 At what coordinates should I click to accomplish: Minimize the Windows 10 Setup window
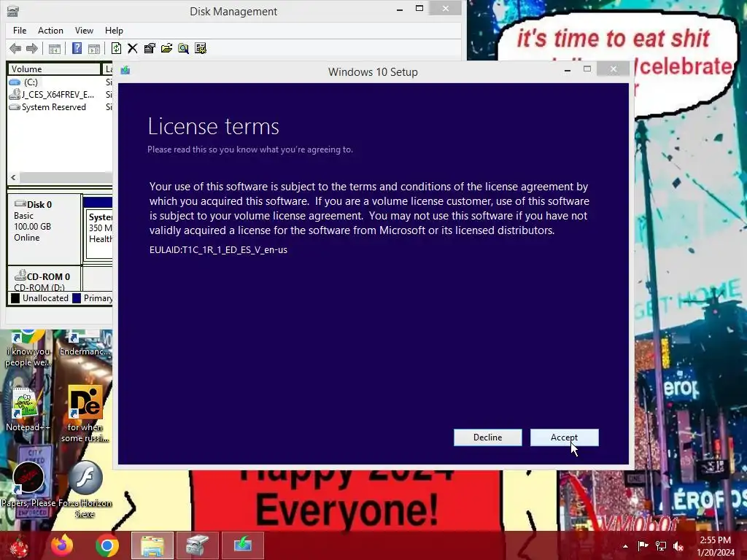(x=567, y=70)
